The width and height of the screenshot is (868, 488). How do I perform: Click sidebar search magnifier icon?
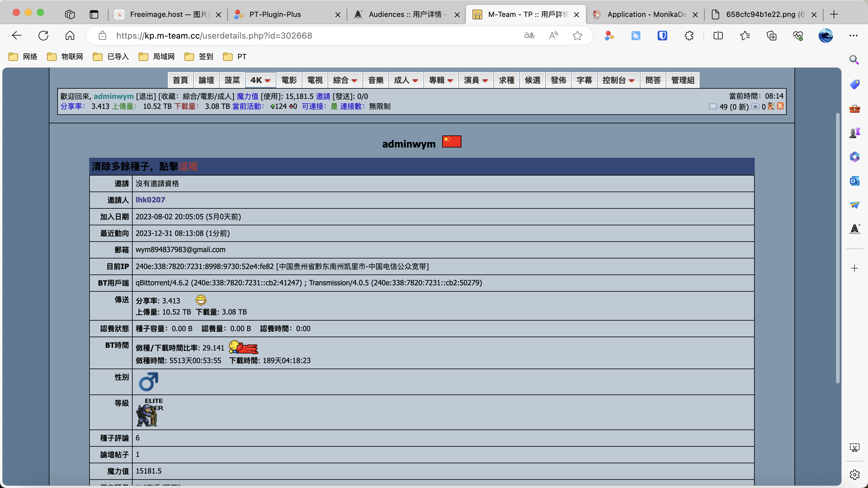[x=854, y=60]
